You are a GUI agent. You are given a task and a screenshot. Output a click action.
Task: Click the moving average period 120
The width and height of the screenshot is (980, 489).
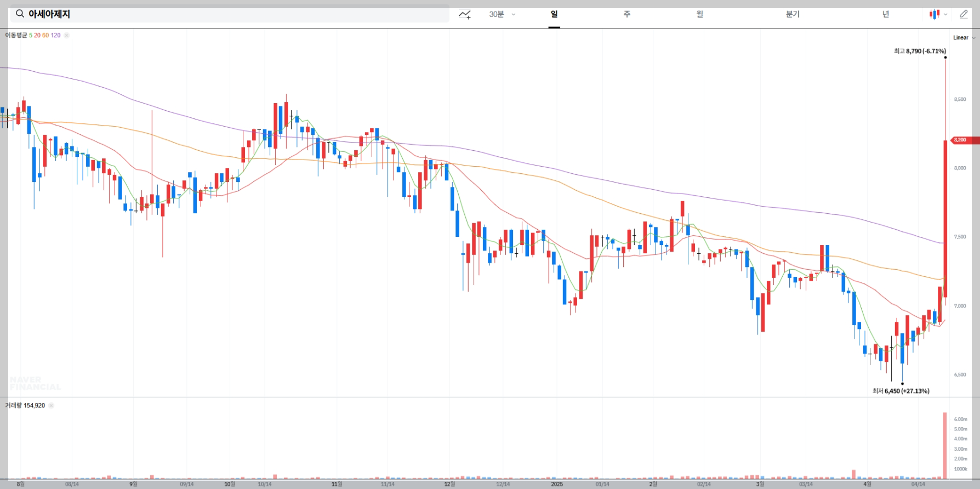click(x=55, y=35)
